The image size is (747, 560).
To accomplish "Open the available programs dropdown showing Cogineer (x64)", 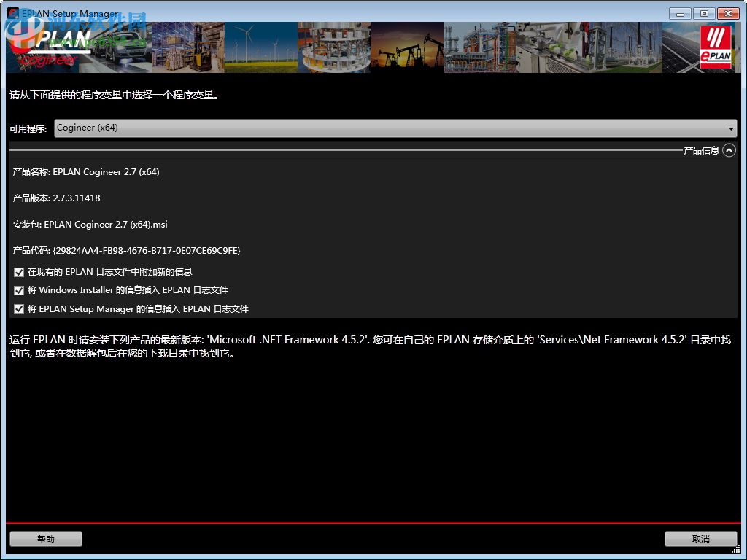I will [x=395, y=128].
